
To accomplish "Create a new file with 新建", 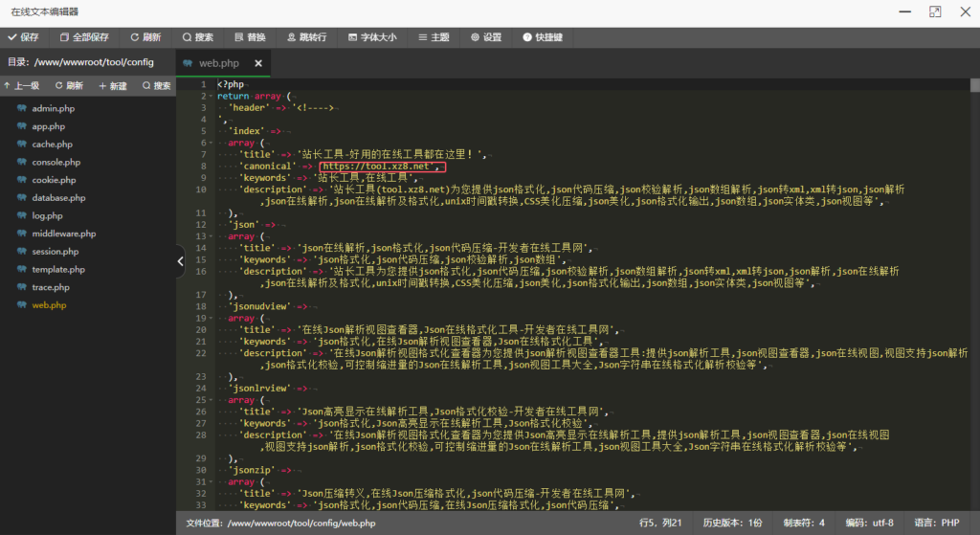I will 113,85.
